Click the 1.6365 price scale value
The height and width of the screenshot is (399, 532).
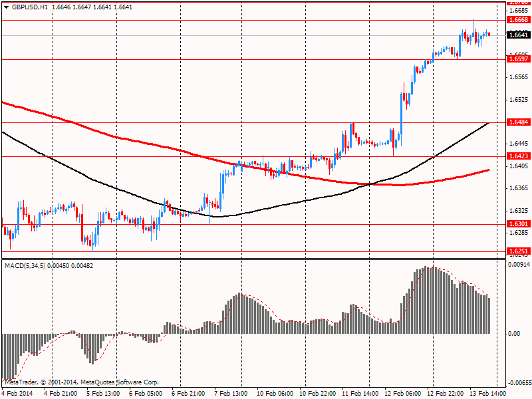[519, 188]
